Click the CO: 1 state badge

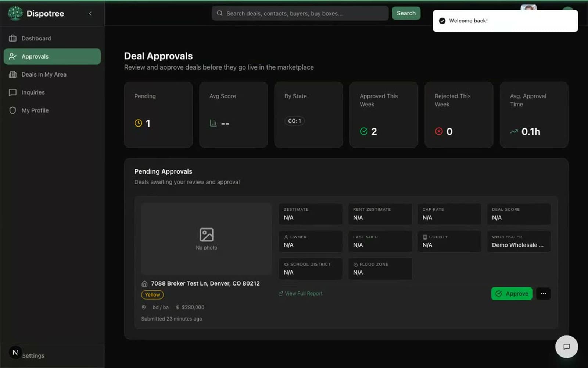294,121
